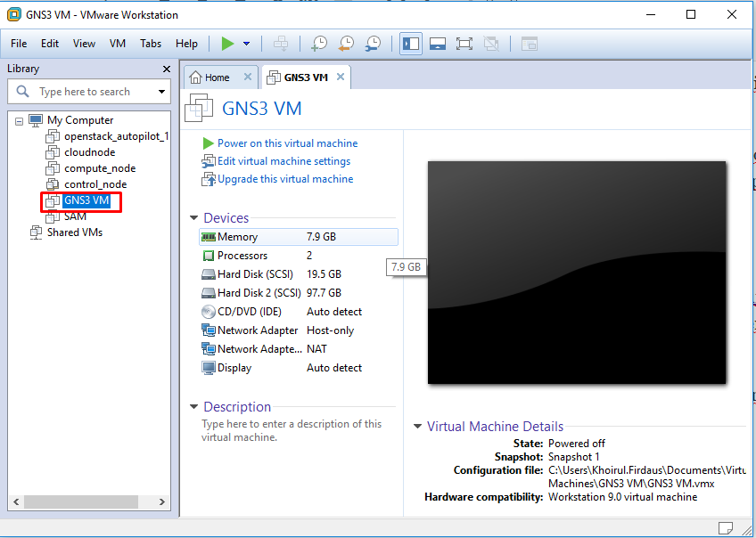Select Hard Disk (SCSI) 19.5 GB row
Image resolution: width=756 pixels, height=538 pixels.
(299, 274)
